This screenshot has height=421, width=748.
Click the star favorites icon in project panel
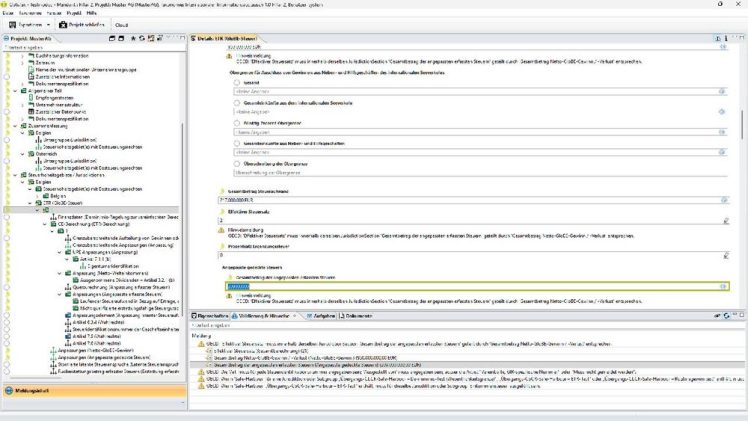133,38
